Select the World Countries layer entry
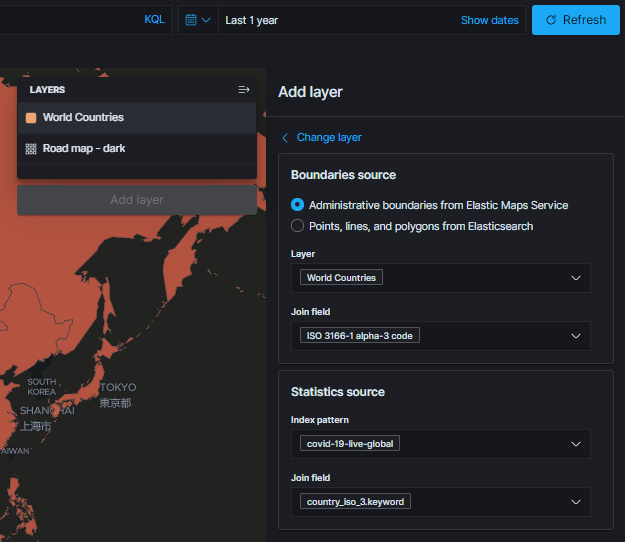 click(x=83, y=118)
